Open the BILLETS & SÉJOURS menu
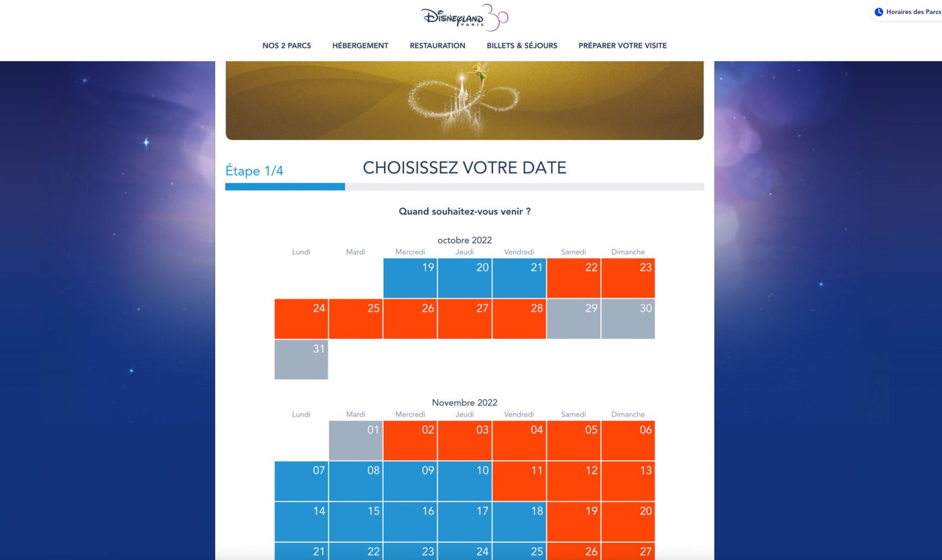This screenshot has width=942, height=560. 522,45
